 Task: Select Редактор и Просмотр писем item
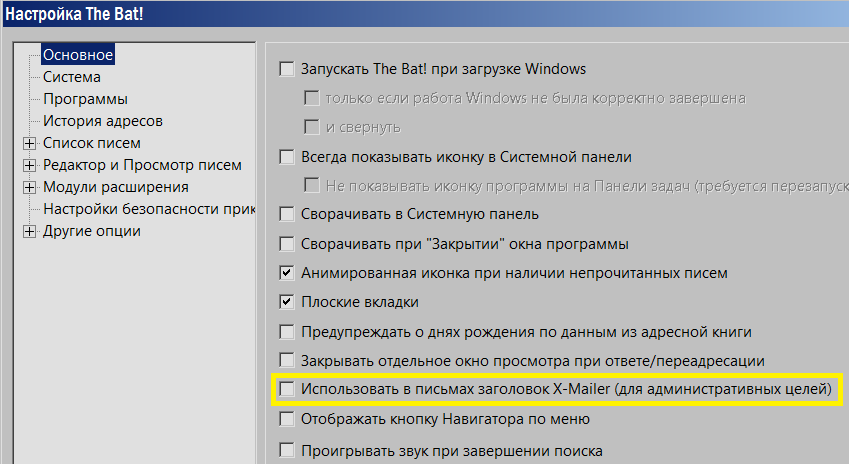[x=142, y=165]
